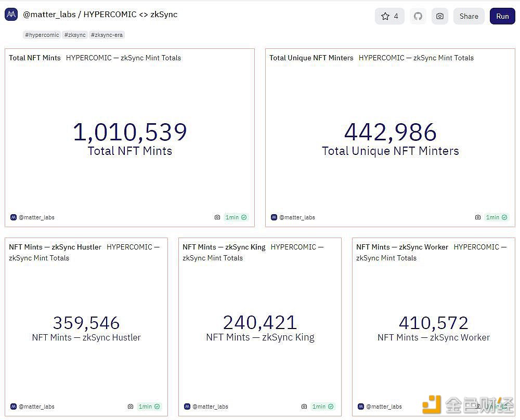Open the NFT Mints — zkSync Worker card title

(x=402, y=247)
